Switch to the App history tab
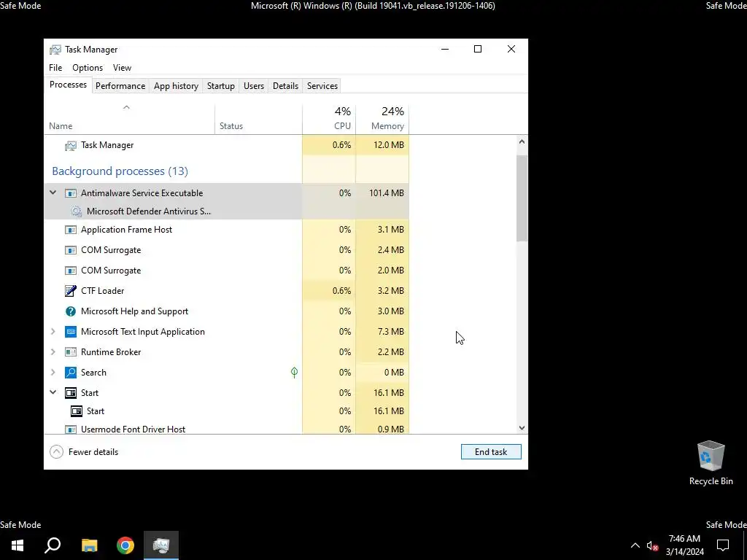The width and height of the screenshot is (747, 560). click(x=176, y=86)
